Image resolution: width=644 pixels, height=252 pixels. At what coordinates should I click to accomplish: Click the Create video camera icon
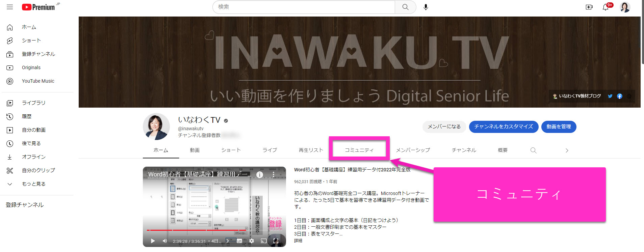click(589, 7)
